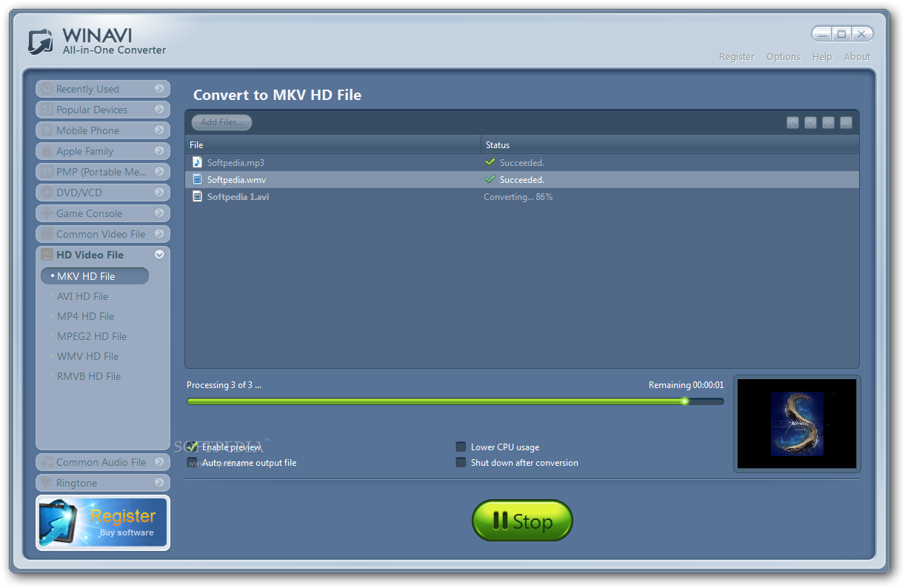
Task: Select the MKV HD File conversion icon
Action: coord(94,275)
